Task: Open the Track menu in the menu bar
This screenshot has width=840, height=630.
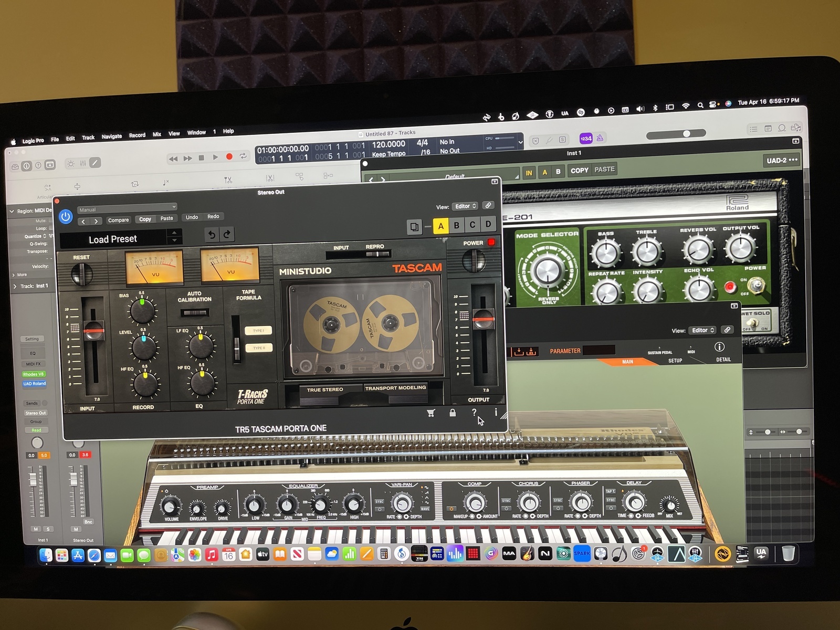Action: 88,138
